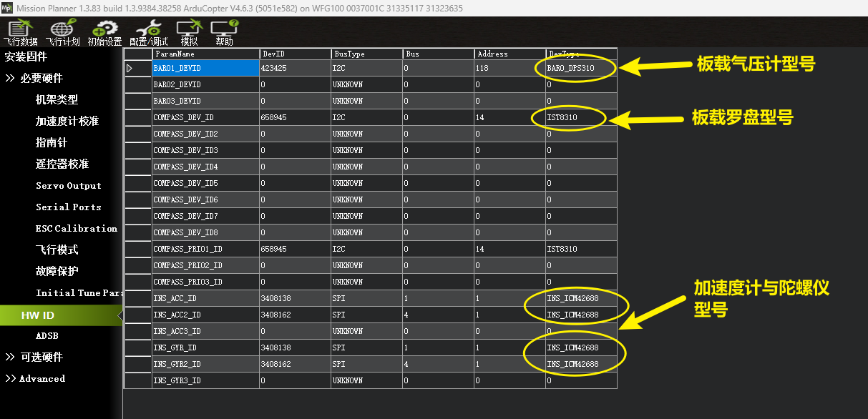The width and height of the screenshot is (868, 419).
Task: Select 安装固件 in the sidebar
Action: 26,56
